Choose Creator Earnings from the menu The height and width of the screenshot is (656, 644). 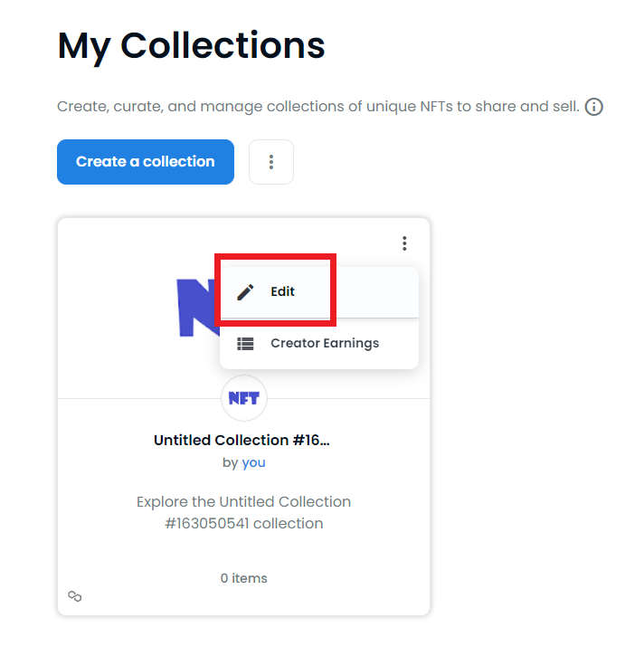pos(325,344)
